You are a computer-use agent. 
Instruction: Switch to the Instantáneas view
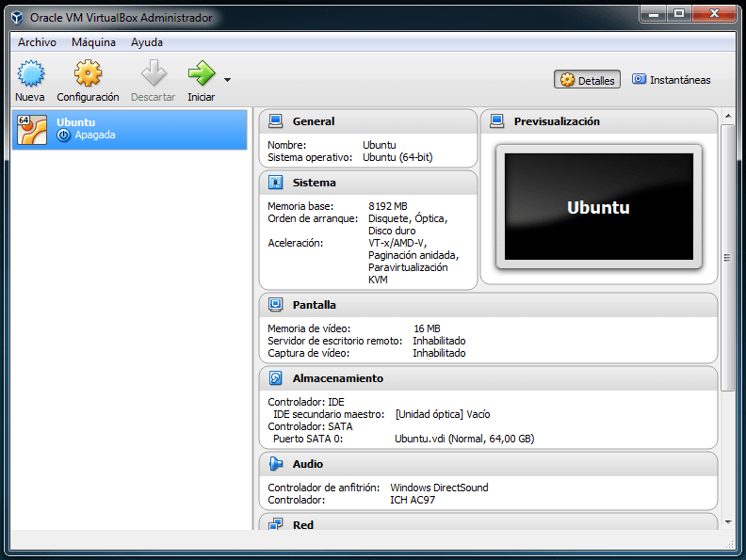(x=671, y=80)
